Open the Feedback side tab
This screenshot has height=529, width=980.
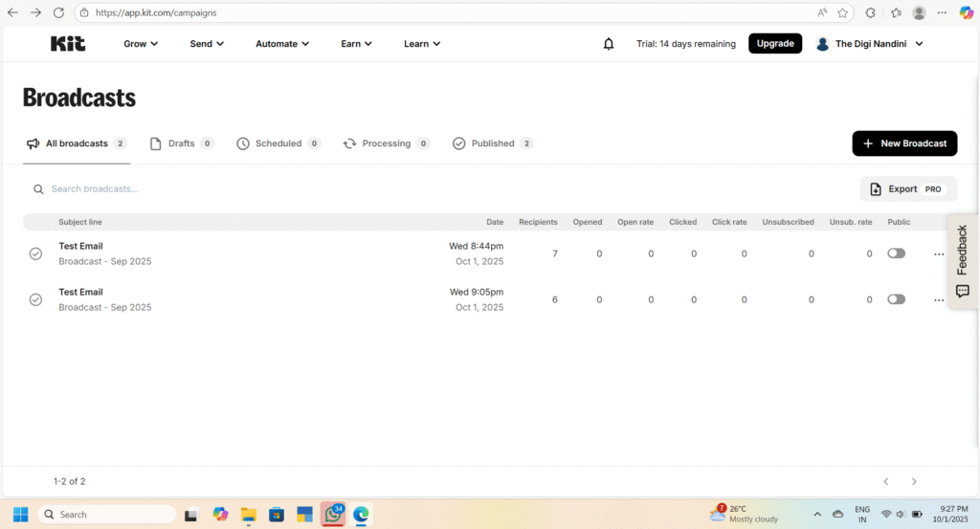tap(963, 261)
